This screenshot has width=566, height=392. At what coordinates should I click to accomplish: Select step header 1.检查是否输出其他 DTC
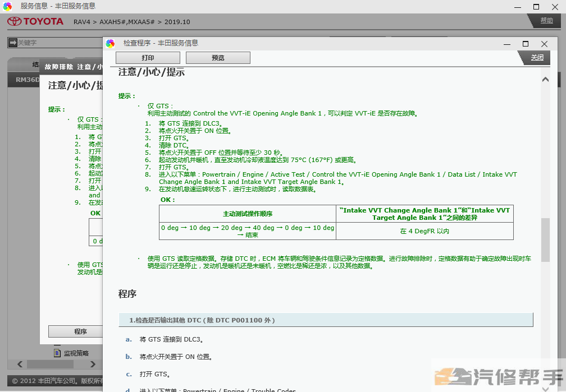point(326,320)
